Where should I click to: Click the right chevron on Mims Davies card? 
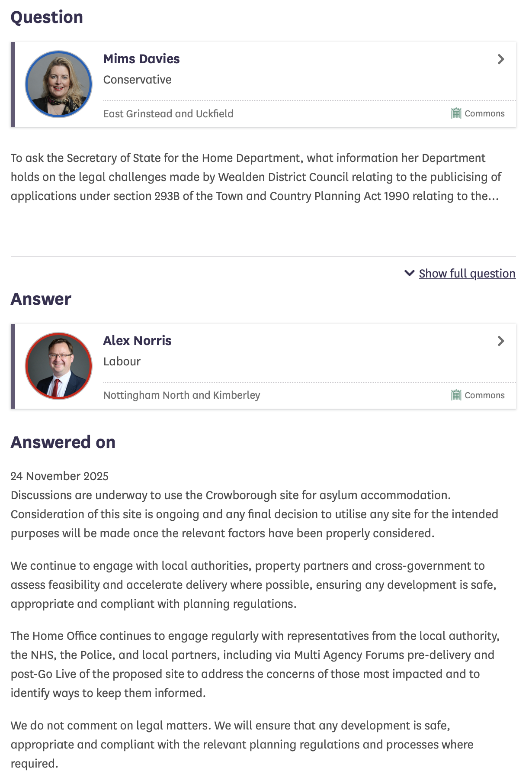[x=501, y=59]
